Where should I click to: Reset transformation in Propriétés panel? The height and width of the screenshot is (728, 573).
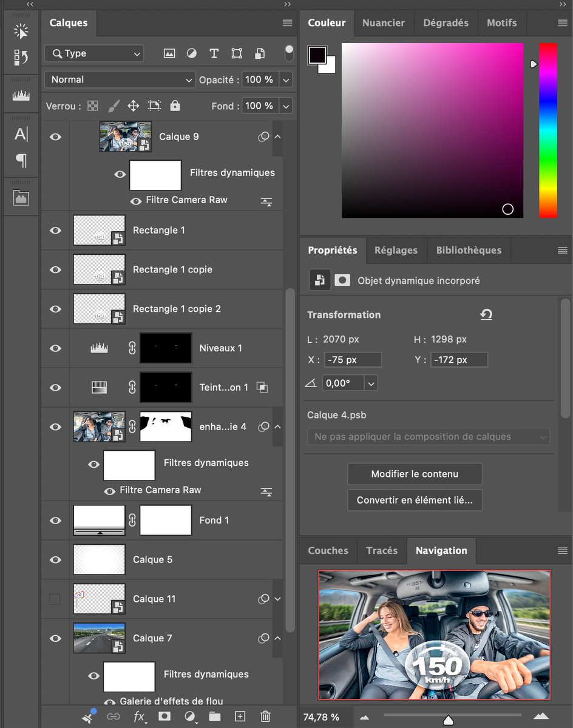486,314
